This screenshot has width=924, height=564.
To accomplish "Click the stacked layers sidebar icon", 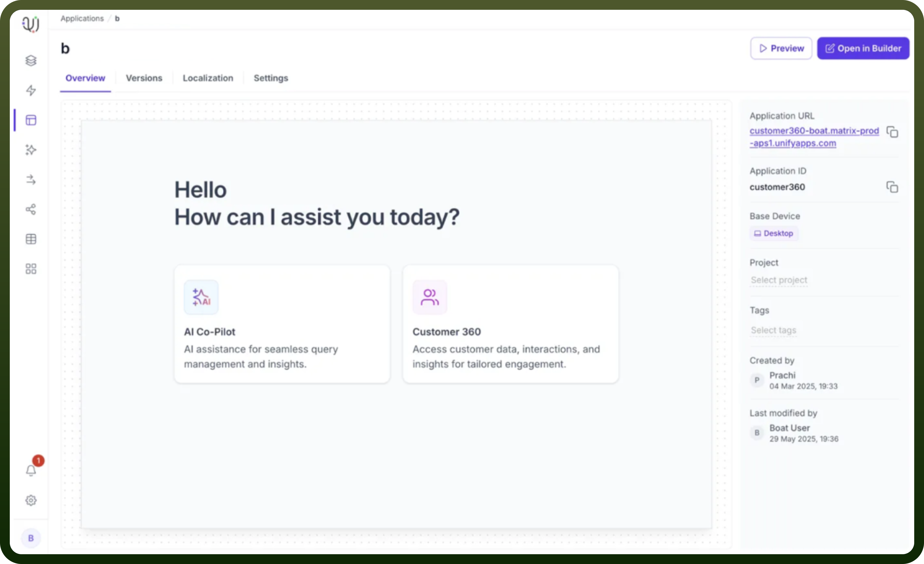I will point(31,61).
